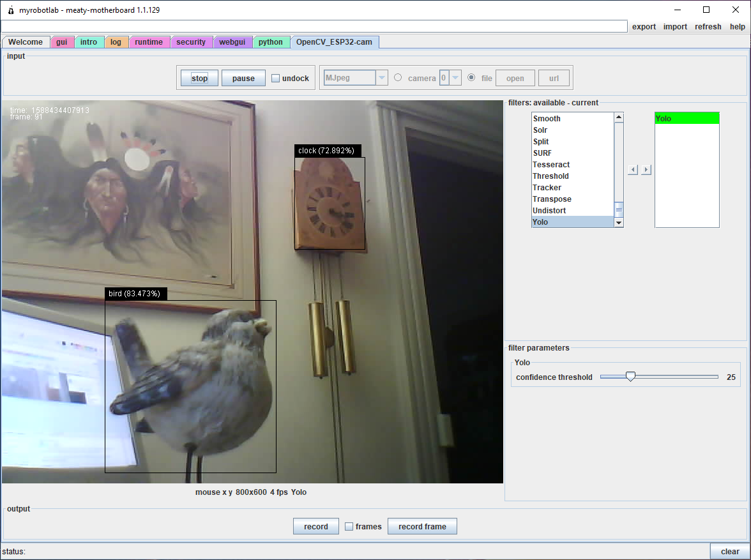Click the record frame button
The height and width of the screenshot is (560, 751).
coord(423,526)
